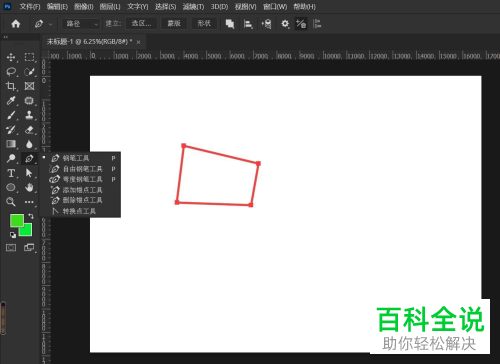
Task: Open the path alignment icon
Action: click(x=248, y=24)
